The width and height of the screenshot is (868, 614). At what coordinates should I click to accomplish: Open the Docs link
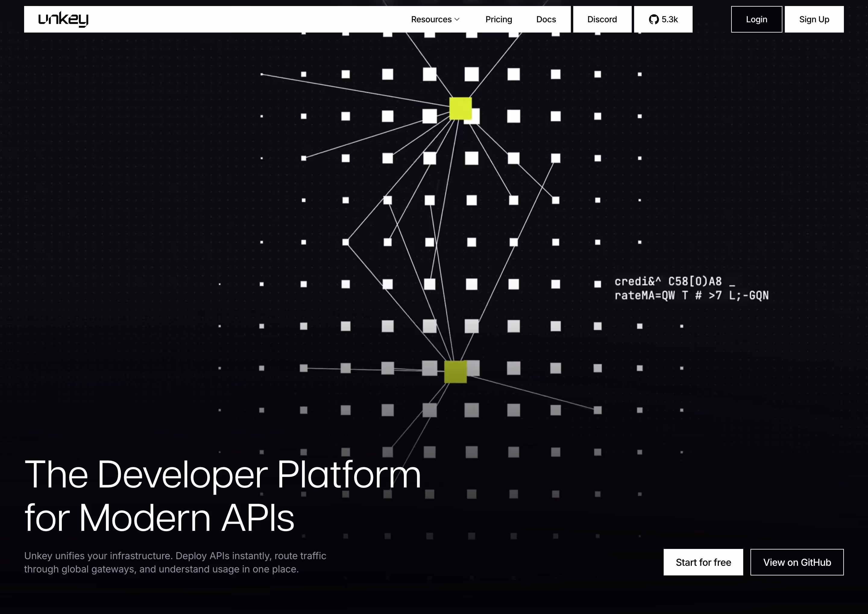click(x=546, y=19)
